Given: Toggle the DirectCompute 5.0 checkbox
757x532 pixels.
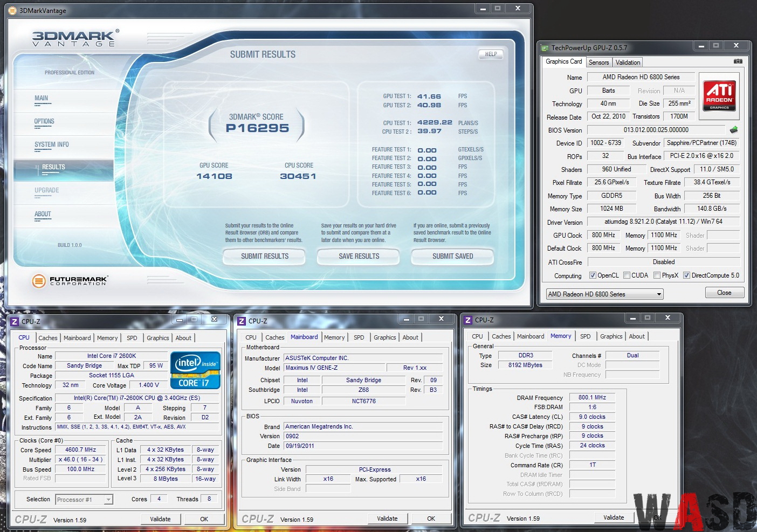Looking at the screenshot, I should click(x=686, y=275).
